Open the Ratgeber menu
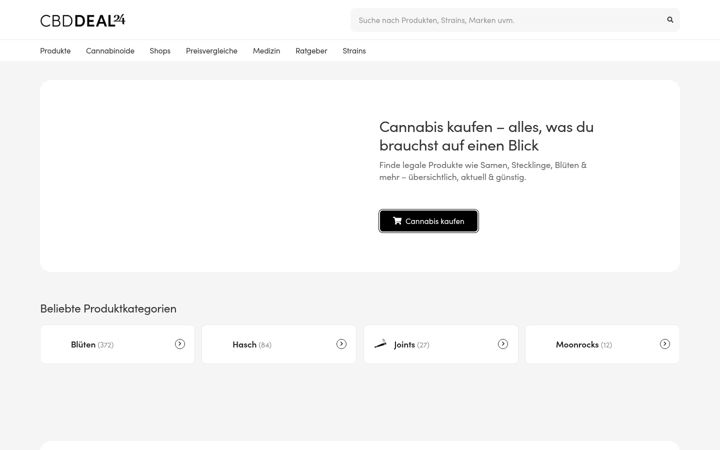The height and width of the screenshot is (450, 720). point(311,51)
